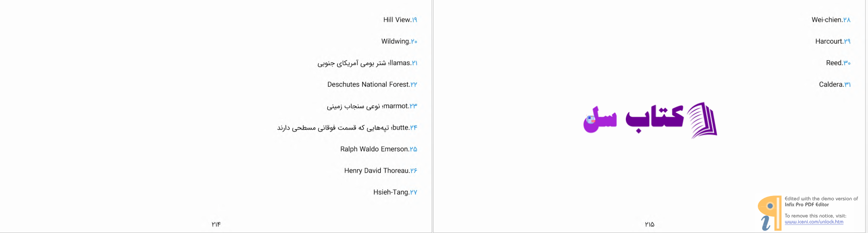Screen dimensions: 868x233
Task: Click the Harcourt footnote entry
Action: (x=833, y=41)
